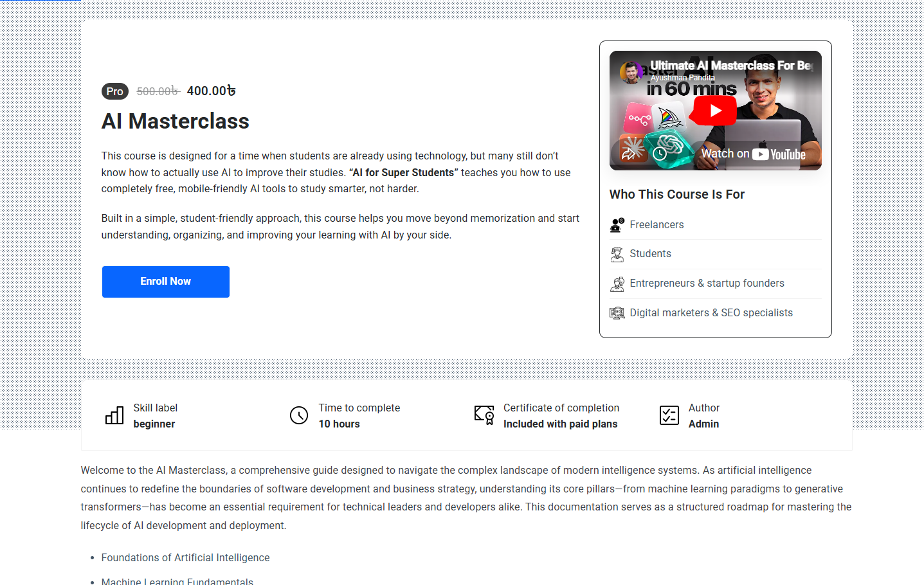Select 'Entrepreneurs & startup founders' text
Viewport: 924px width, 585px height.
pyautogui.click(x=707, y=283)
